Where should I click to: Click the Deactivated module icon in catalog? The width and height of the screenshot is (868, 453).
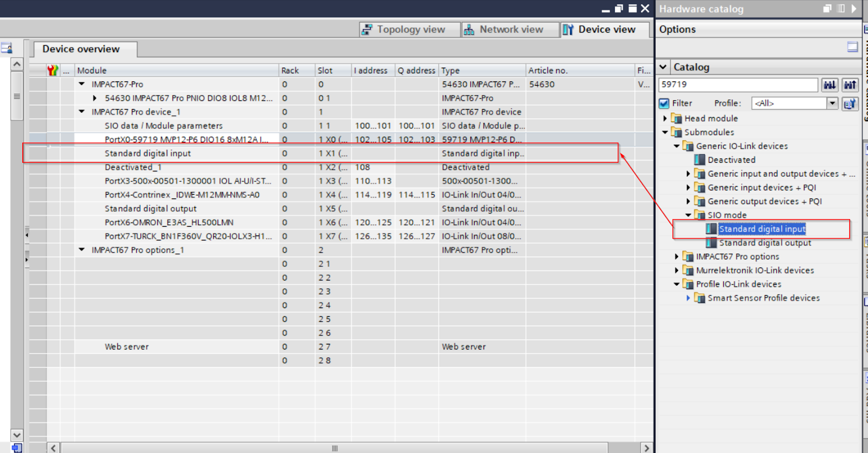click(x=700, y=159)
